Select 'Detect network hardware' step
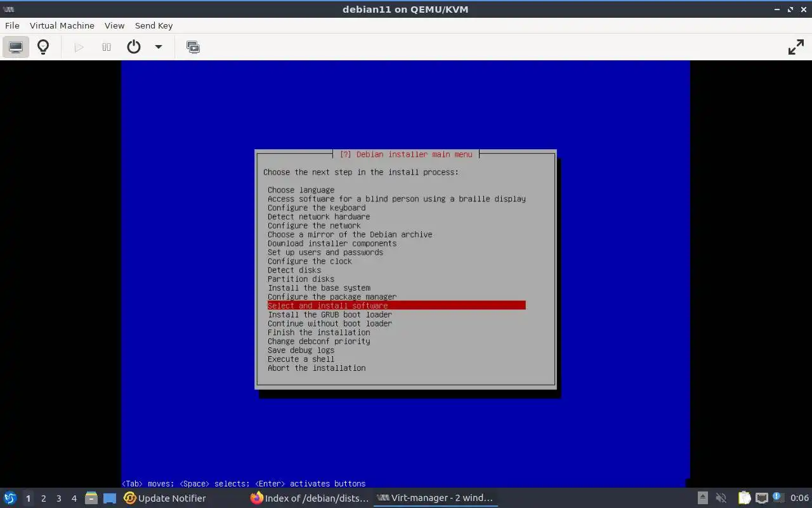The width and height of the screenshot is (812, 508). 318,217
